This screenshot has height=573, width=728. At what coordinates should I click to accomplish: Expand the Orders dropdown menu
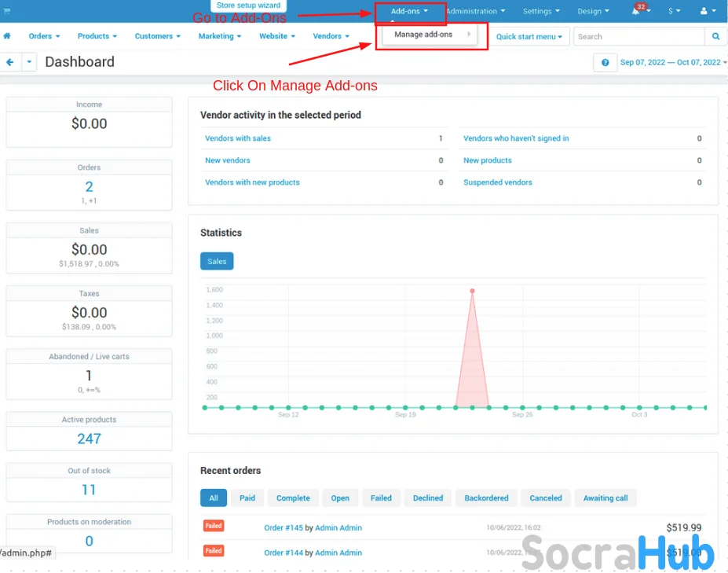coord(45,36)
